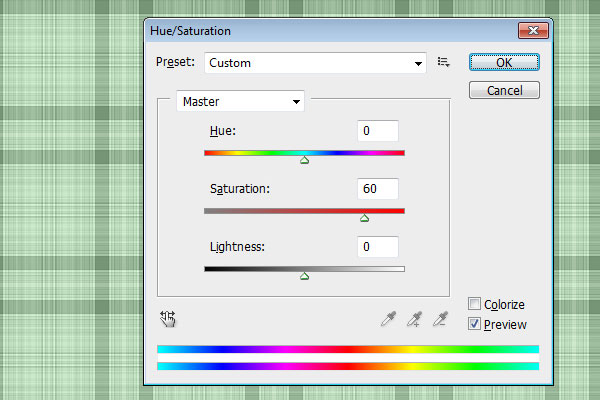The height and width of the screenshot is (400, 600).
Task: Enable the Colorize checkbox
Action: click(474, 304)
